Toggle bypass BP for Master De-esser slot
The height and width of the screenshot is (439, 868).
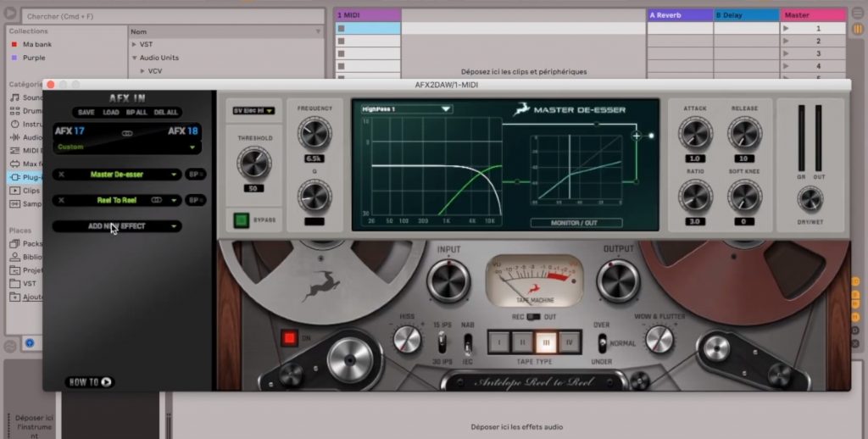(x=196, y=175)
